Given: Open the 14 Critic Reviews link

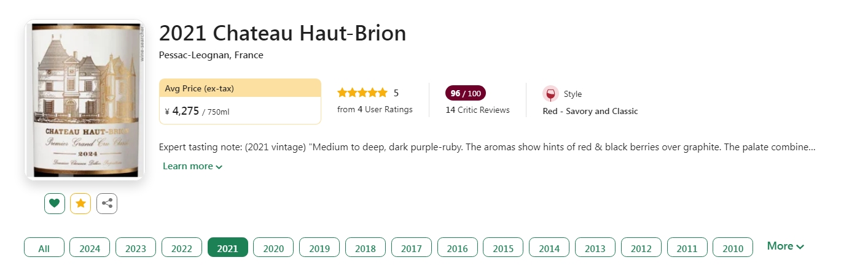Looking at the screenshot, I should pos(477,110).
